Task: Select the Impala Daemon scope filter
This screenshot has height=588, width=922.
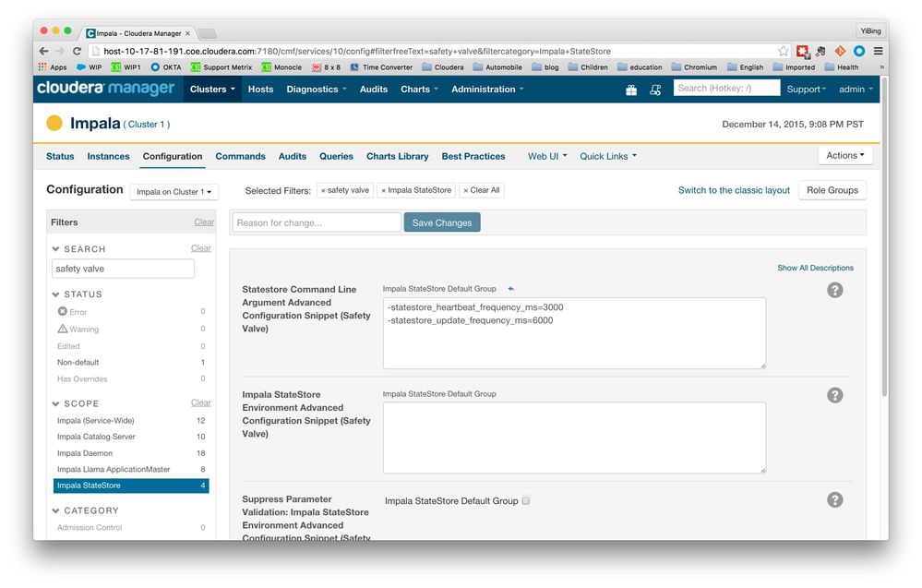Action: coord(131,453)
